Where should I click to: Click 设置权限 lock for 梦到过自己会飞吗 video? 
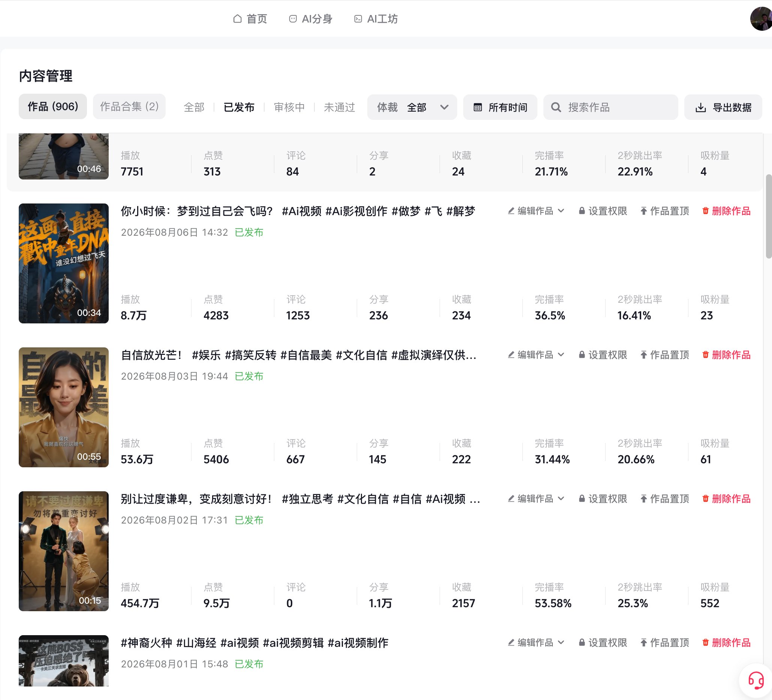tap(603, 211)
